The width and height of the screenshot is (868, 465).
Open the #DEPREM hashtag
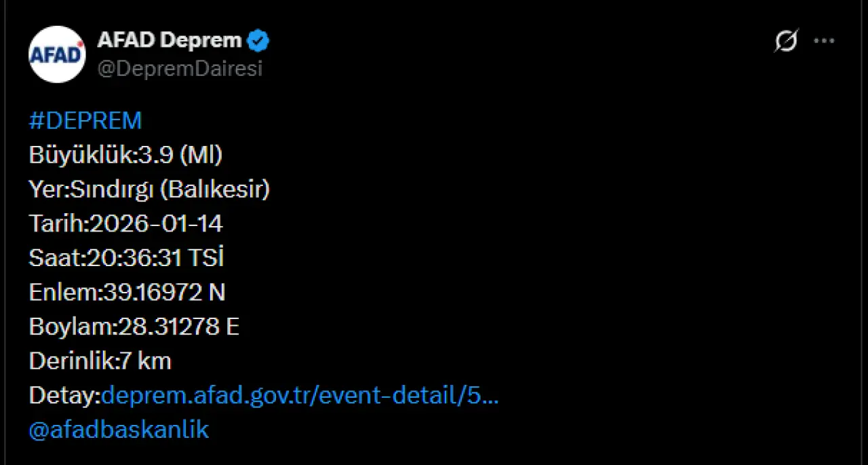(85, 121)
